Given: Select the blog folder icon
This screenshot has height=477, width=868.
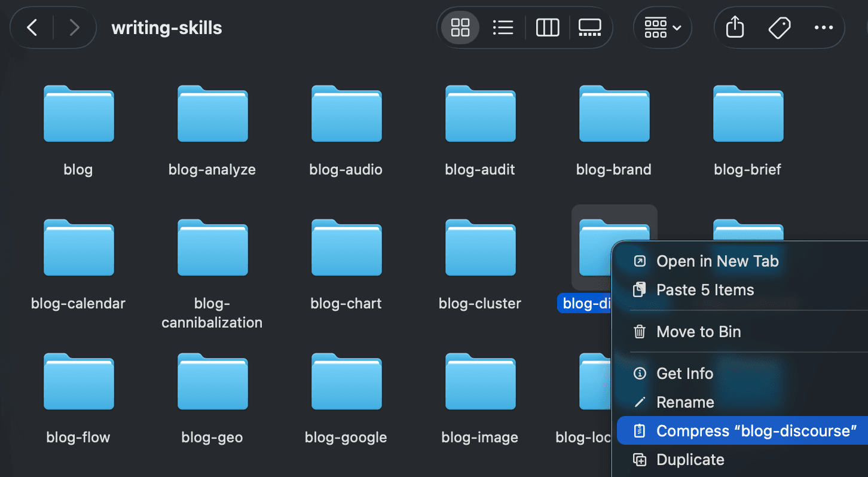Looking at the screenshot, I should coord(78,114).
